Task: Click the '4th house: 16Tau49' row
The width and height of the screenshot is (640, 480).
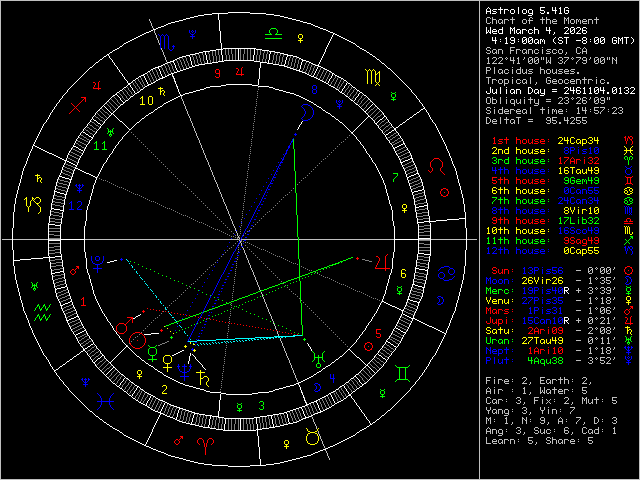Action: point(563,171)
